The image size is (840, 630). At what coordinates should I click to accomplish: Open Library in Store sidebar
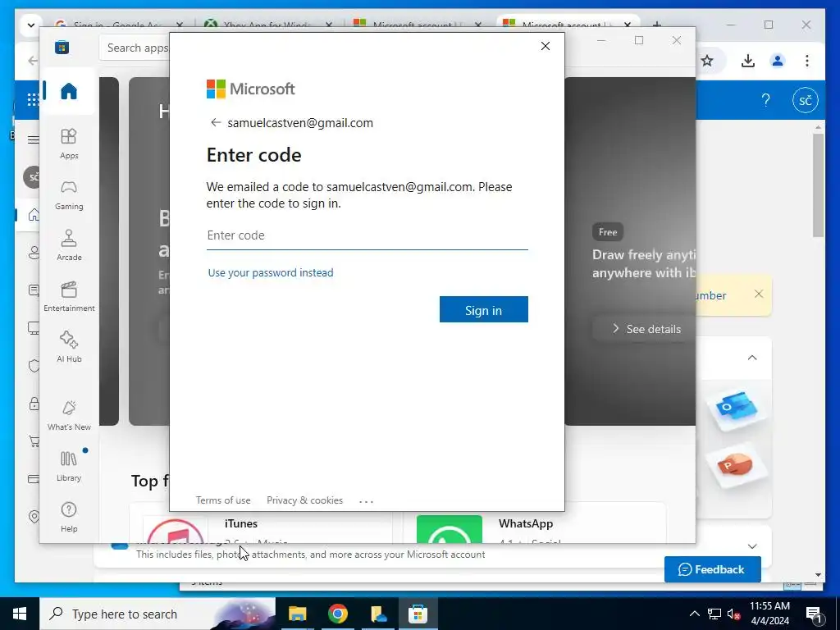click(69, 467)
